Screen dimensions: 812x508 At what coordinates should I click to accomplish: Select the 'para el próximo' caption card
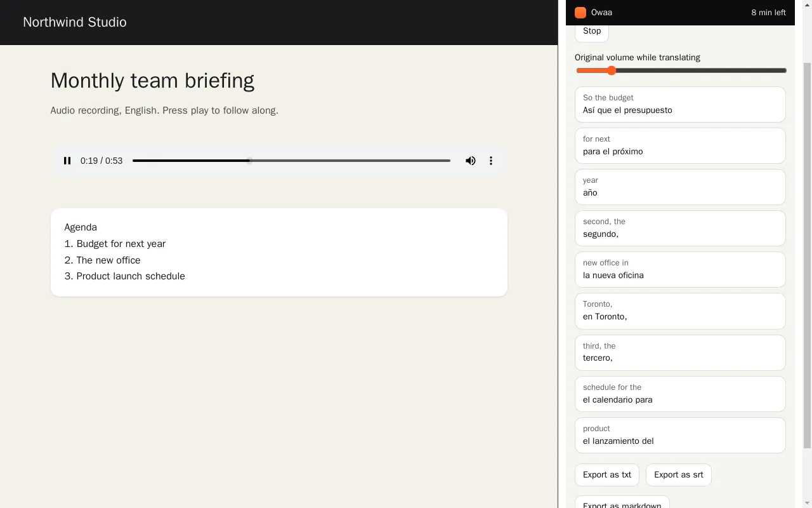(x=680, y=145)
